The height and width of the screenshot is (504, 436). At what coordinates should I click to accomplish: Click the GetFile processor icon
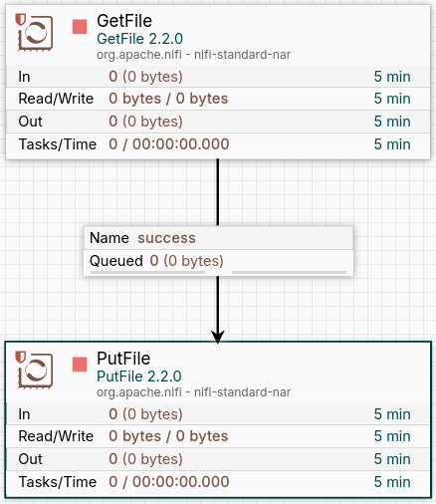[x=35, y=33]
